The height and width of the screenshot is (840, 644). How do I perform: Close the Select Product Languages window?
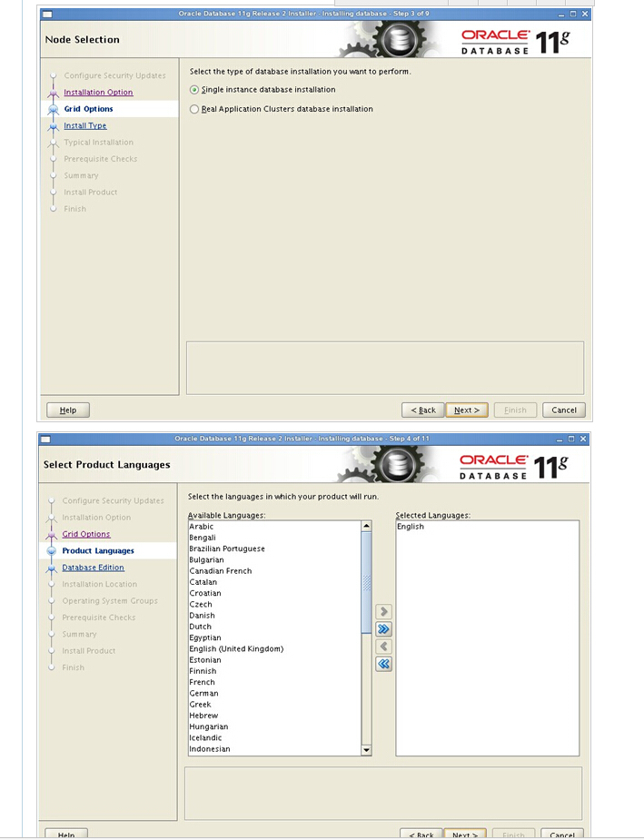tap(583, 439)
